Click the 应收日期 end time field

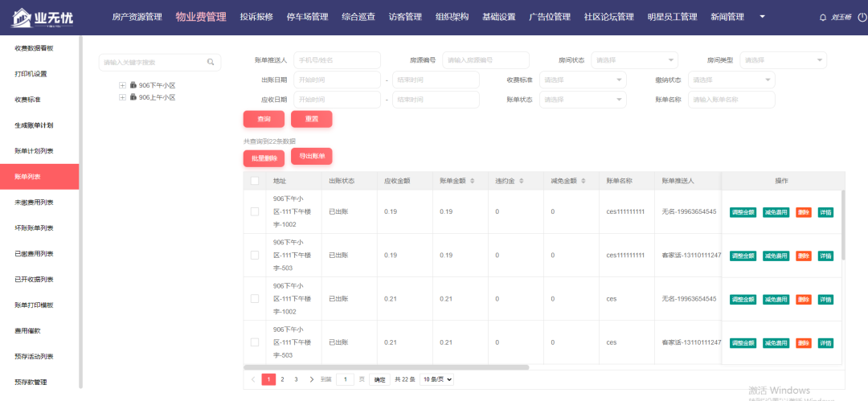[436, 100]
